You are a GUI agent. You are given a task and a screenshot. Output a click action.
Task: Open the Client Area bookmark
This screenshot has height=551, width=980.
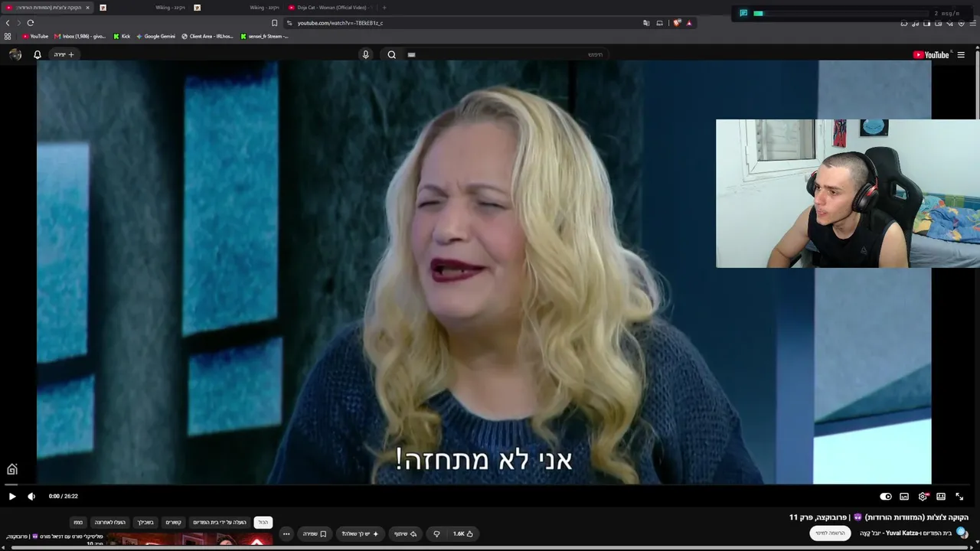point(208,36)
